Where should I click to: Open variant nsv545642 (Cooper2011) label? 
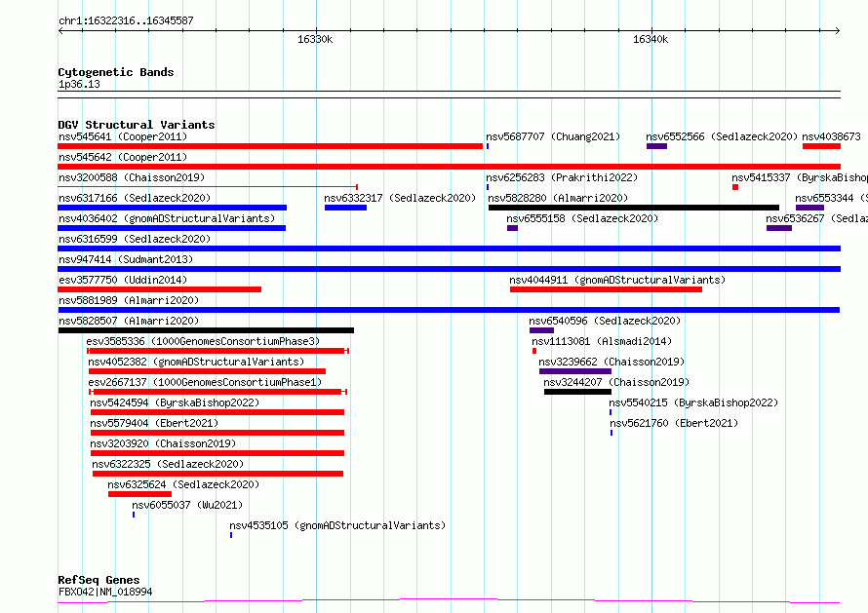(123, 157)
